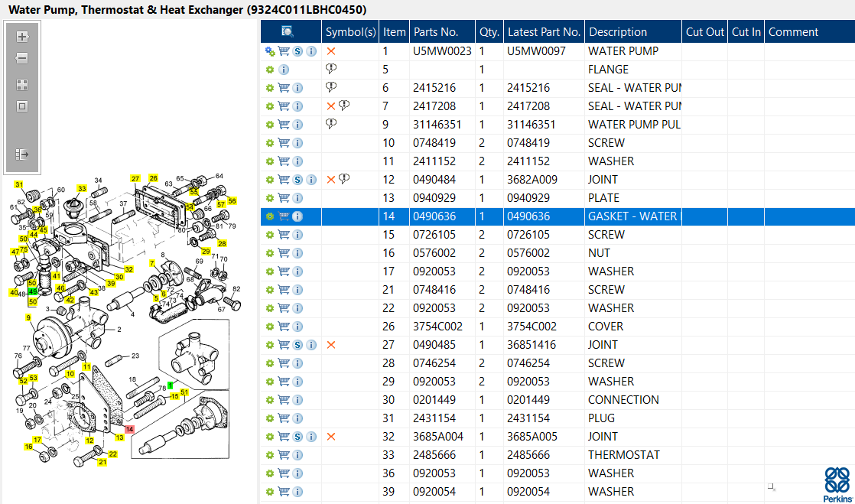
Task: Click orange X symbol on item 7 row
Action: (x=330, y=106)
